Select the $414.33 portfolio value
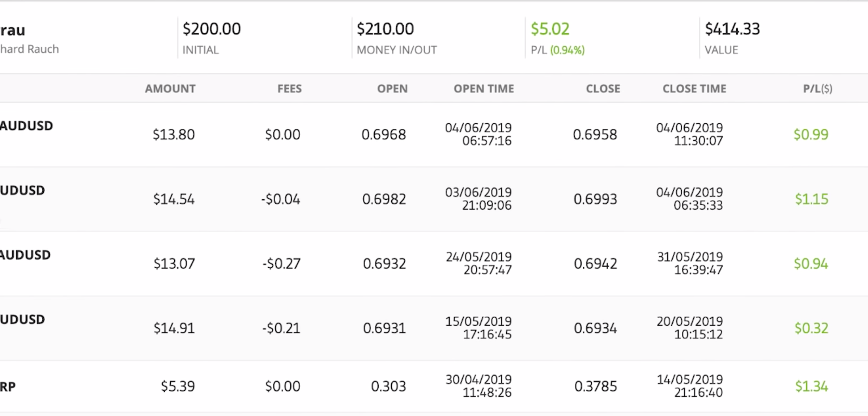Screen dimensions: 868x416 point(732,29)
